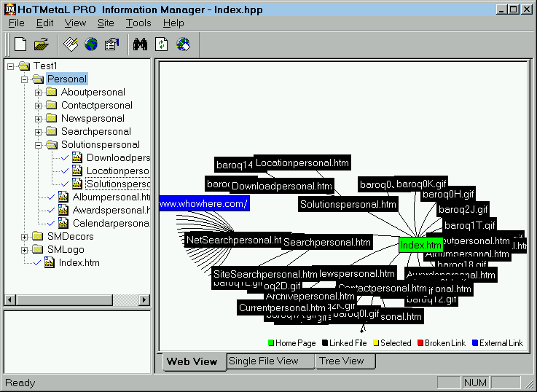
Task: Switch to the Single File View tab
Action: (x=270, y=361)
